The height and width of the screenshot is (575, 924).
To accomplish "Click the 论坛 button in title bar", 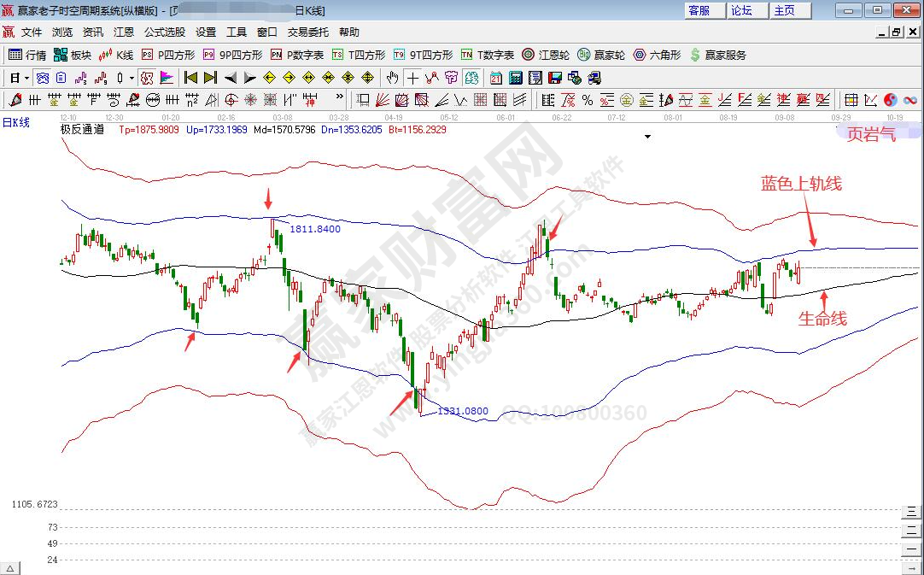I will [x=741, y=10].
